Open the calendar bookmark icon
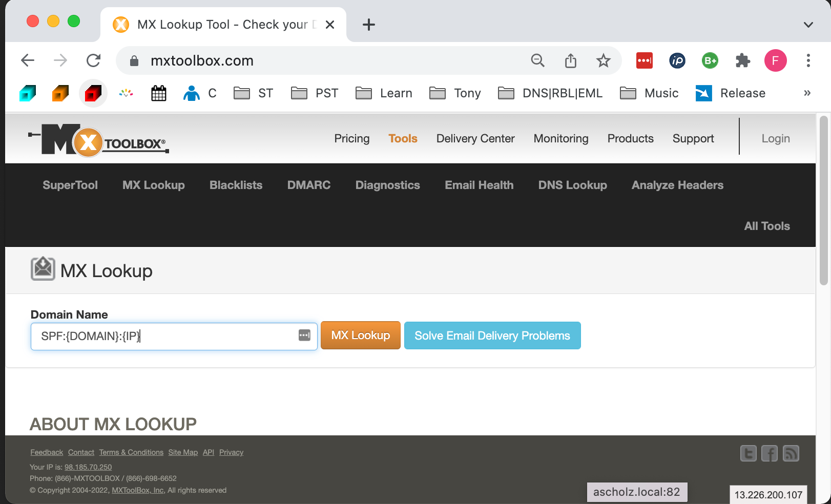Screen dimensions: 831x504 click(x=159, y=93)
